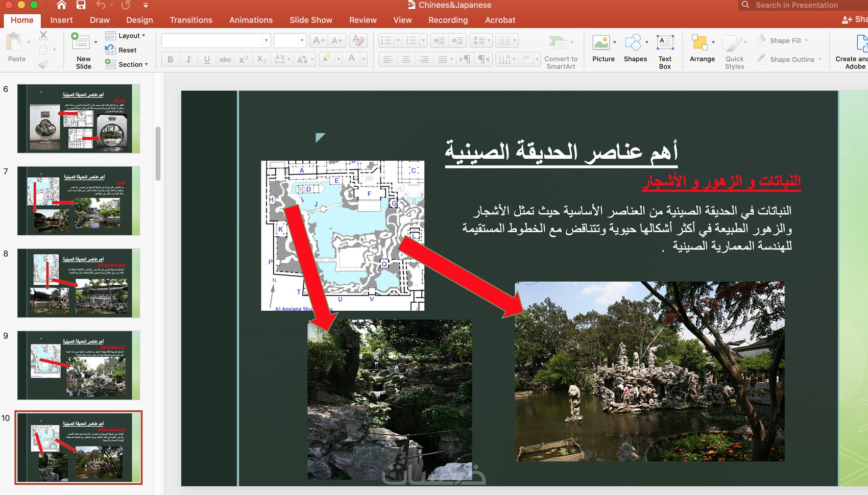Toggle italic formatting

tap(188, 59)
